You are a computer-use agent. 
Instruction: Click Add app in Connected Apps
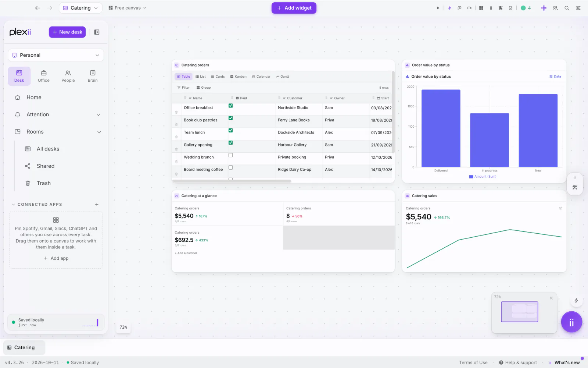point(56,258)
